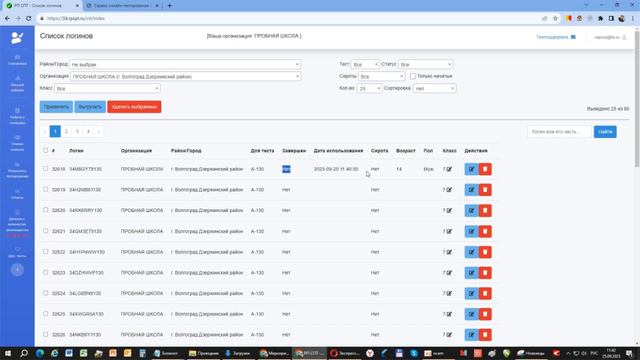Open the Район/Город dropdown
Viewport: 640px width, 360px height.
coord(185,64)
